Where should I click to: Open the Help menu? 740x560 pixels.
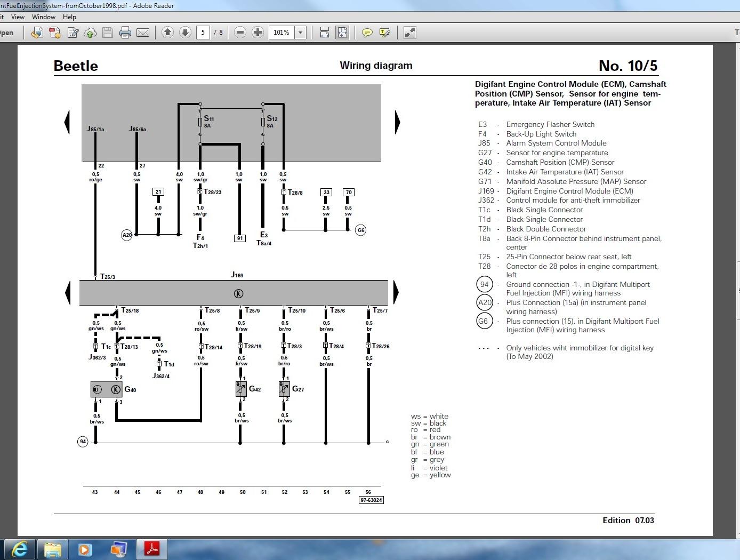[x=69, y=17]
